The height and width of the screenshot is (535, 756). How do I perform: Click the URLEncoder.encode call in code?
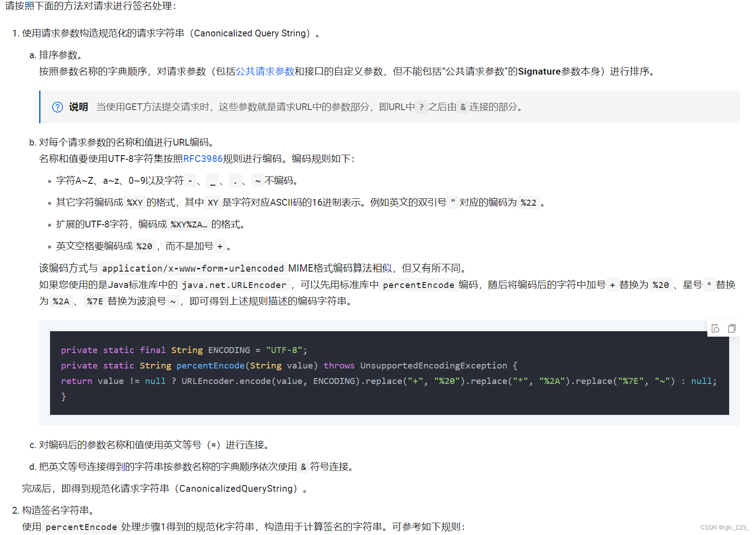tap(271, 381)
